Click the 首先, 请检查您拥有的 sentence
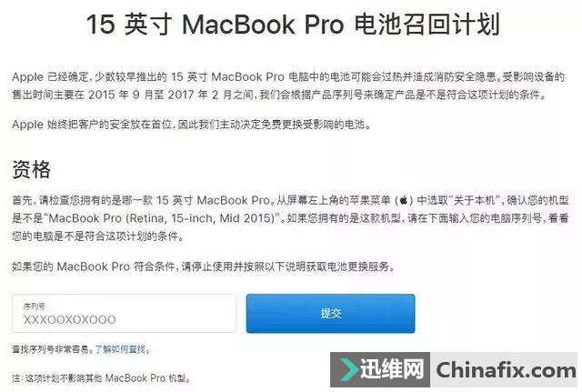The width and height of the screenshot is (582, 392). pyautogui.click(x=140, y=200)
